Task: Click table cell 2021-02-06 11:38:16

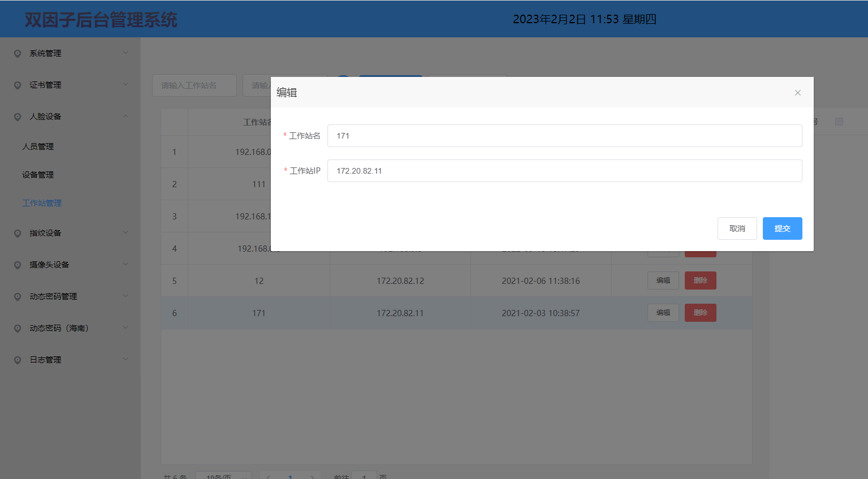Action: tap(541, 281)
